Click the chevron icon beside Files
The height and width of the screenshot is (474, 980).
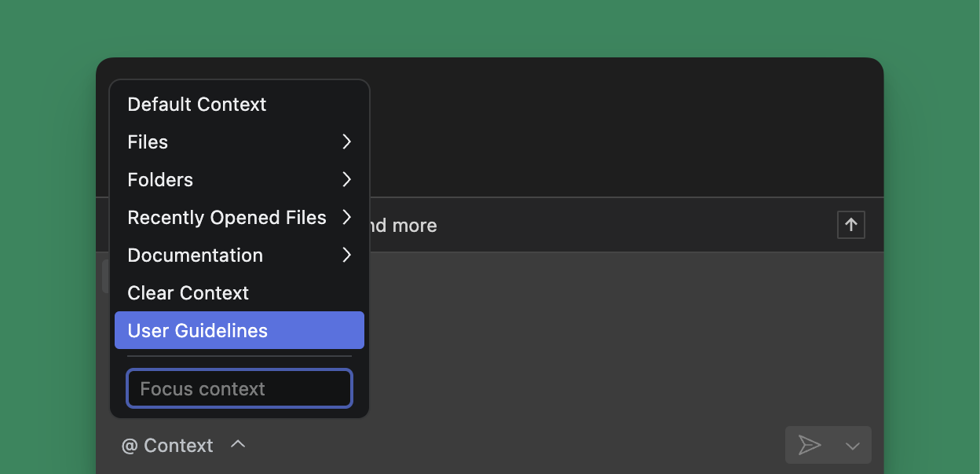pos(346,141)
